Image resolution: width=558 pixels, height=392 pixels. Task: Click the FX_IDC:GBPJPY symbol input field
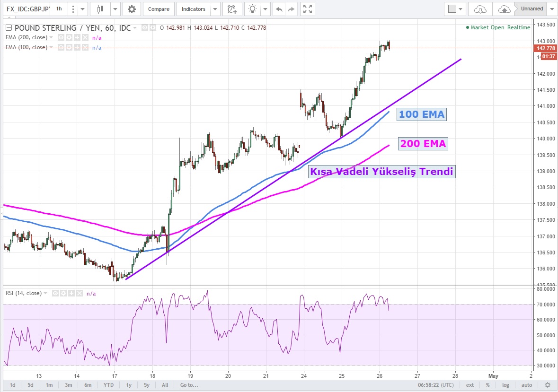[x=25, y=9]
